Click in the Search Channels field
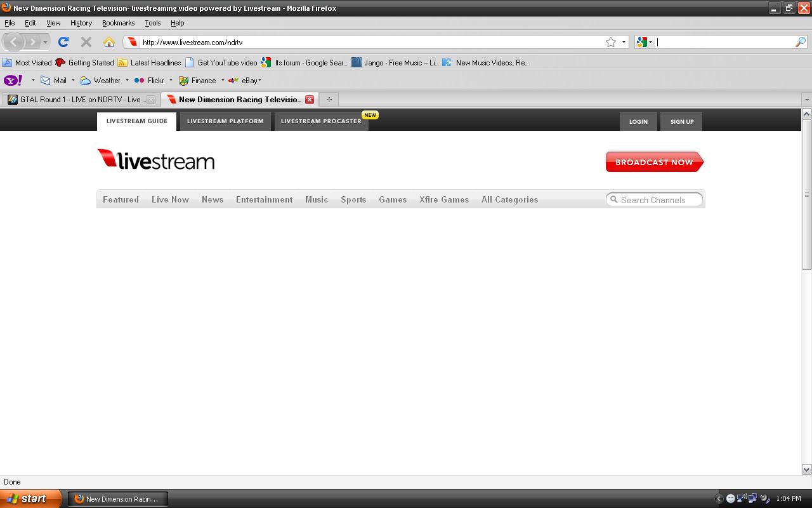The height and width of the screenshot is (508, 812). pyautogui.click(x=655, y=200)
